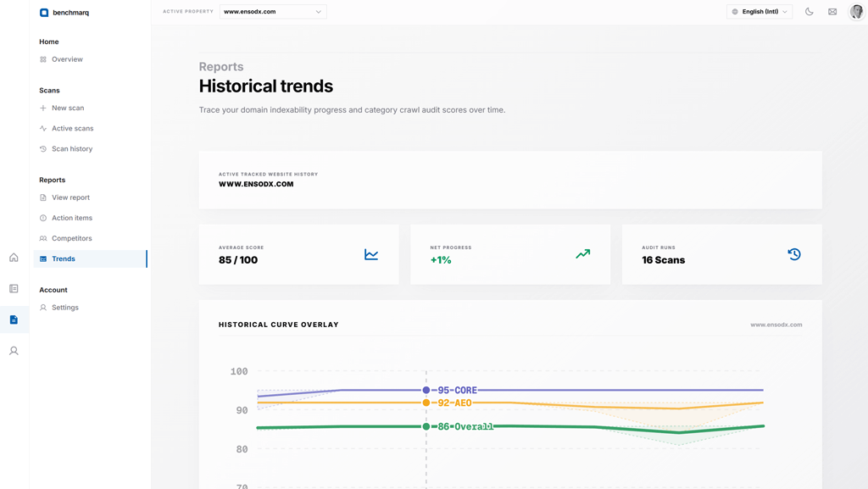Click the reports document icon in rail
The width and height of the screenshot is (868, 489).
coord(14,320)
